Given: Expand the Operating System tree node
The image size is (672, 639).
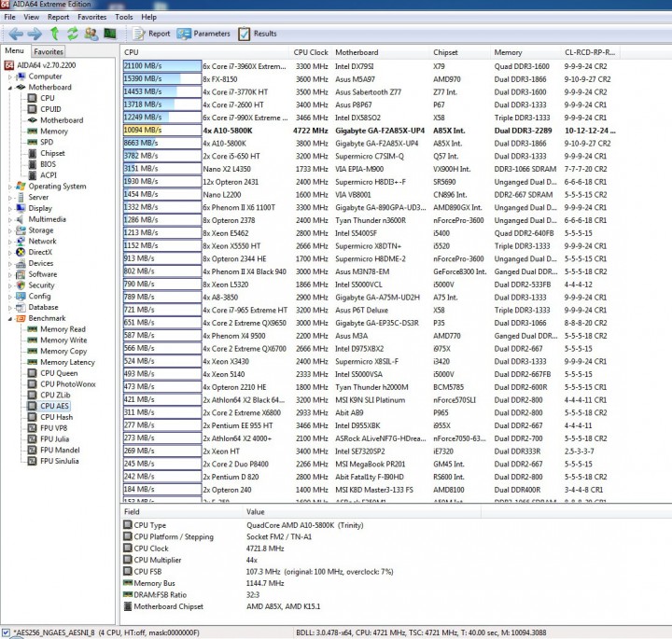Looking at the screenshot, I should [10, 187].
